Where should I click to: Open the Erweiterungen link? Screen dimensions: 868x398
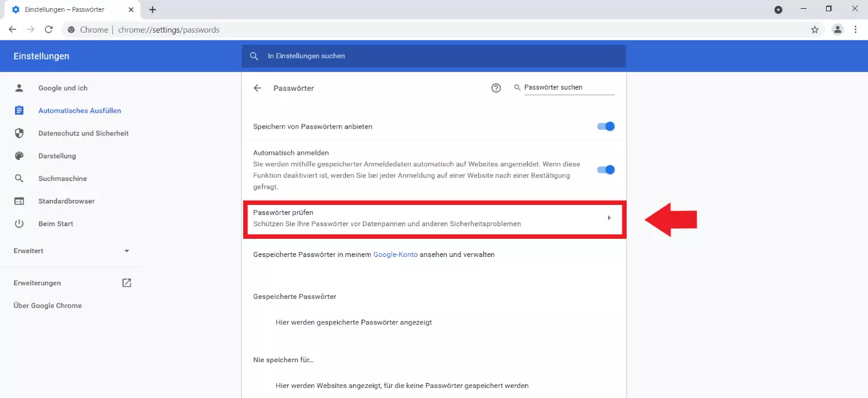pos(38,283)
